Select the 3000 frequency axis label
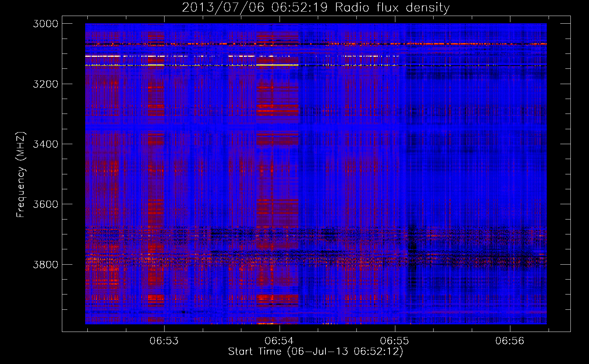 point(46,24)
